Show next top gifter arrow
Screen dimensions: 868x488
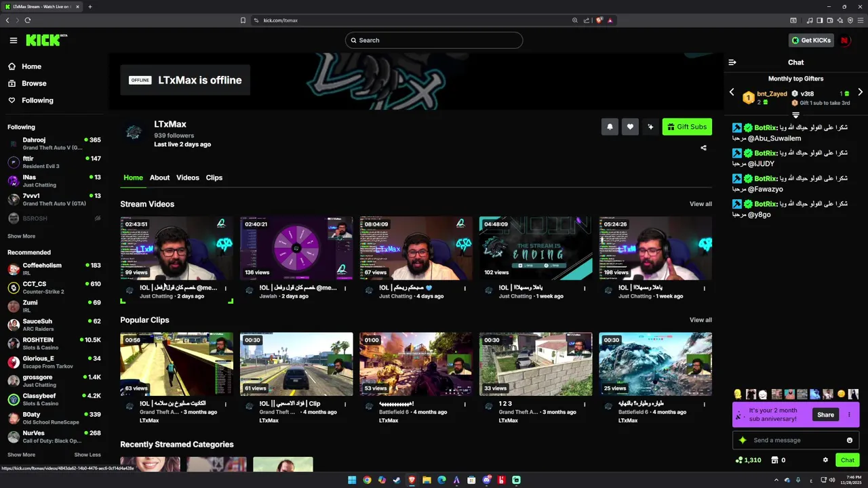tap(861, 92)
